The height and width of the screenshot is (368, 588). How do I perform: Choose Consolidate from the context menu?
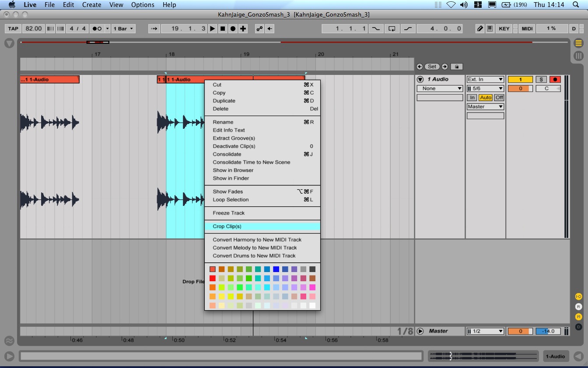coord(227,154)
